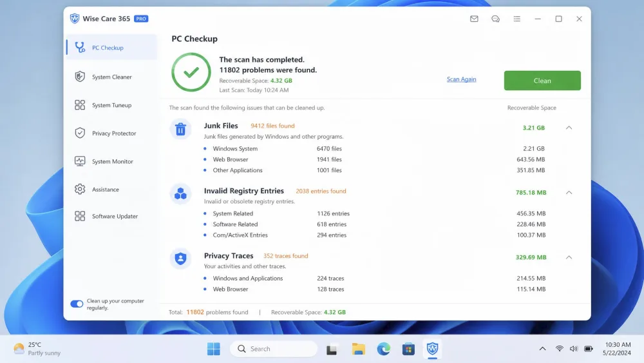
Task: Launch Microsoft Edge from the taskbar
Action: click(384, 349)
